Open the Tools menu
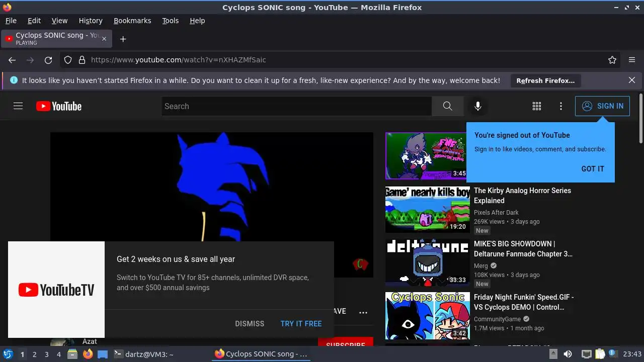Viewport: 644px width, 362px height. [170, 21]
